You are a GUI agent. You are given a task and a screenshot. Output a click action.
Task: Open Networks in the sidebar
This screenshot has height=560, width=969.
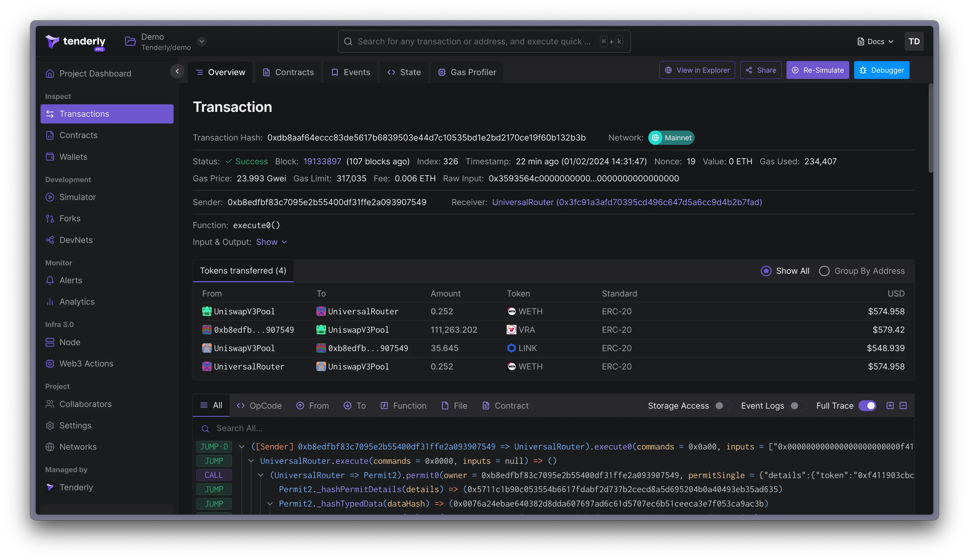(71, 446)
